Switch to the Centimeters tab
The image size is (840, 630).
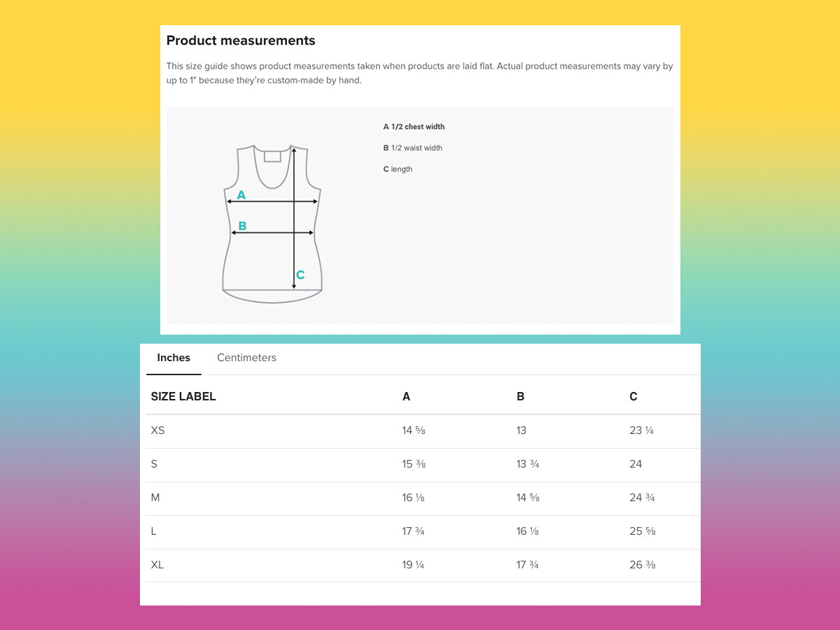tap(246, 358)
